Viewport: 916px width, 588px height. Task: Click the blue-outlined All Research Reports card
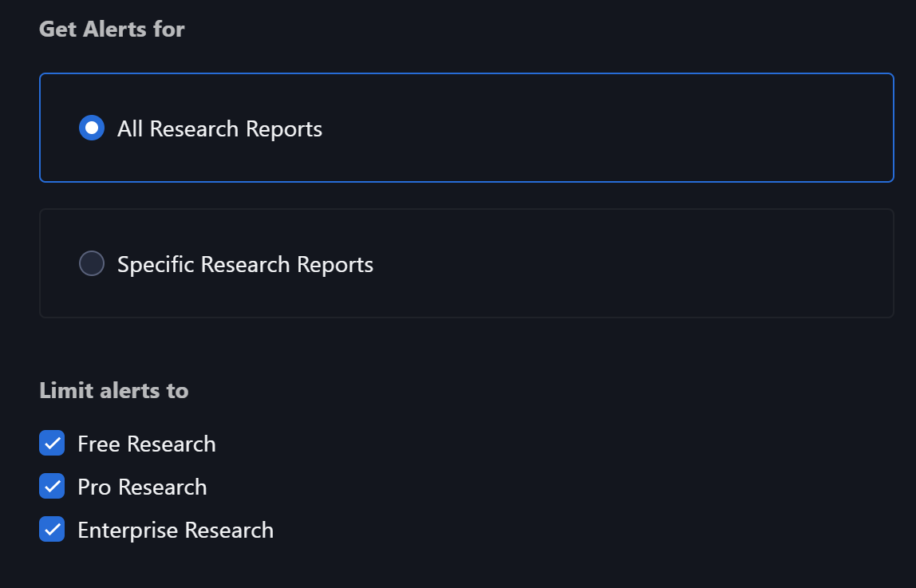pos(467,128)
